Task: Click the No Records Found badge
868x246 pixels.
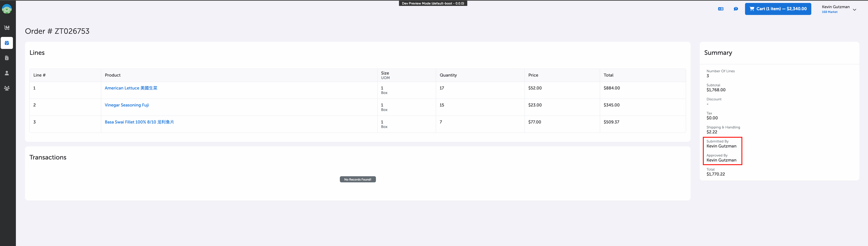Action: point(358,179)
